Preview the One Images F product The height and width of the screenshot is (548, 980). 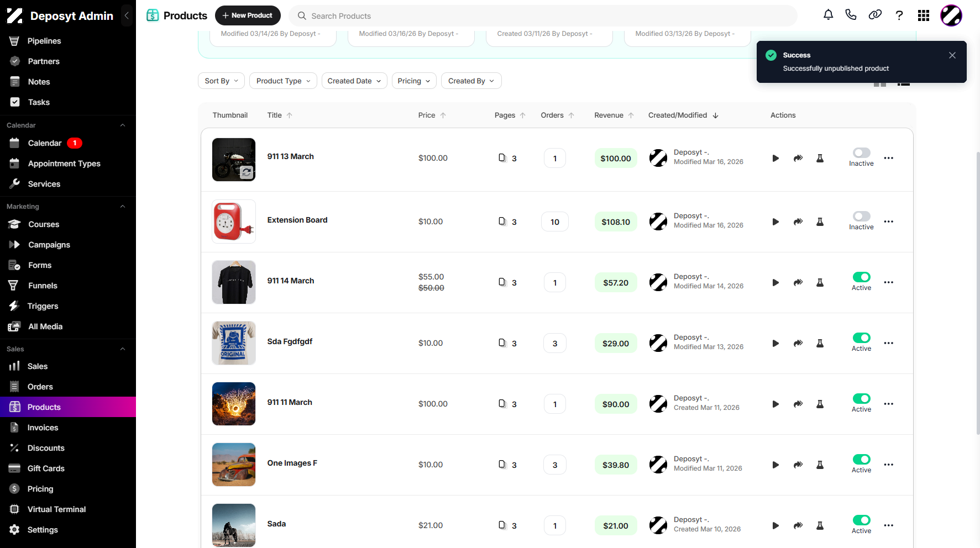pyautogui.click(x=775, y=465)
